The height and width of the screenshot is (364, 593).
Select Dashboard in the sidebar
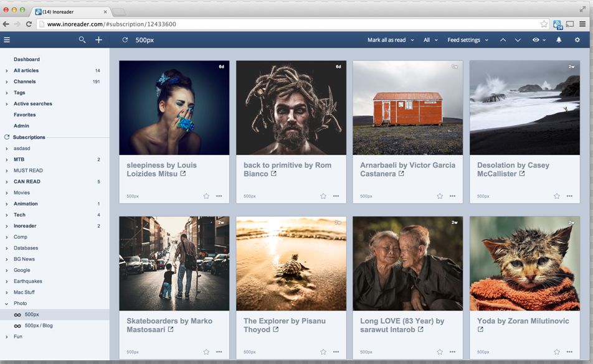pos(27,60)
